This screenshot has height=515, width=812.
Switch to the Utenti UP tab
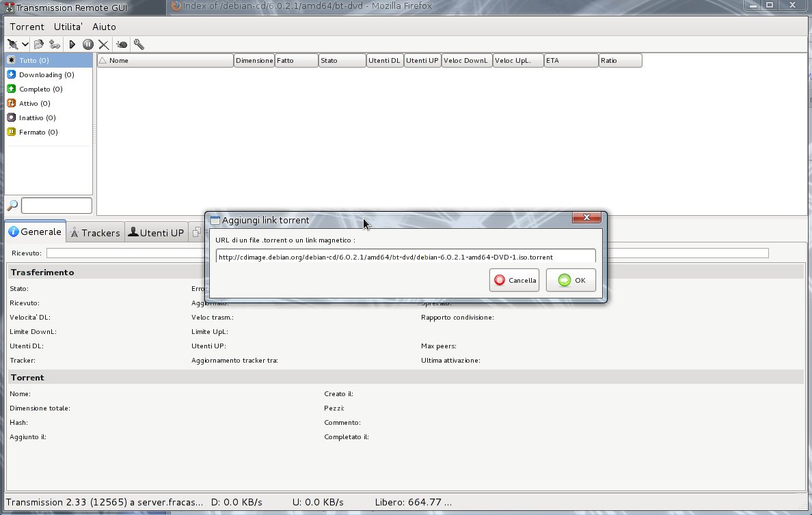coord(156,233)
